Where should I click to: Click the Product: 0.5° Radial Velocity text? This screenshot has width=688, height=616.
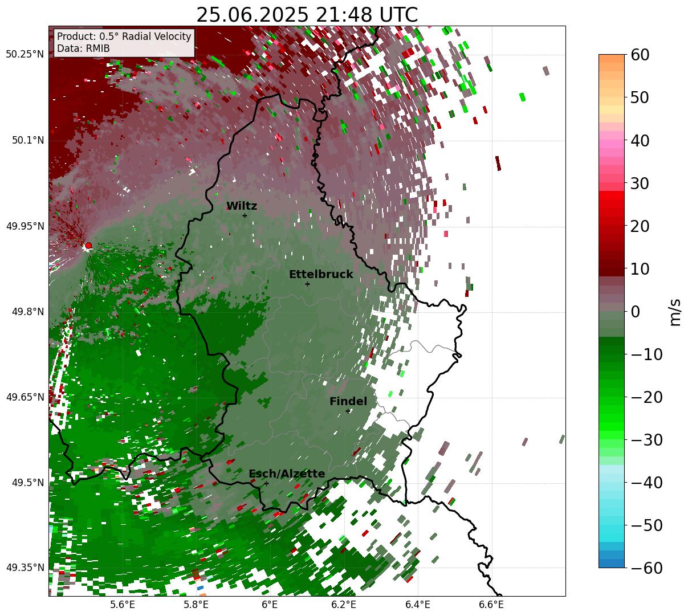pos(124,36)
